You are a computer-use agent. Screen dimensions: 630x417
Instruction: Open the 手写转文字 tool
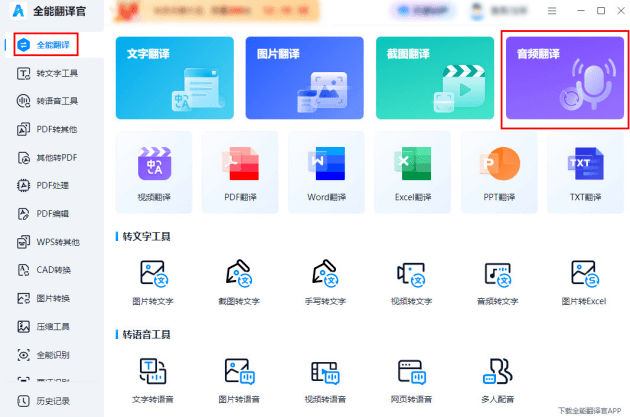[325, 282]
